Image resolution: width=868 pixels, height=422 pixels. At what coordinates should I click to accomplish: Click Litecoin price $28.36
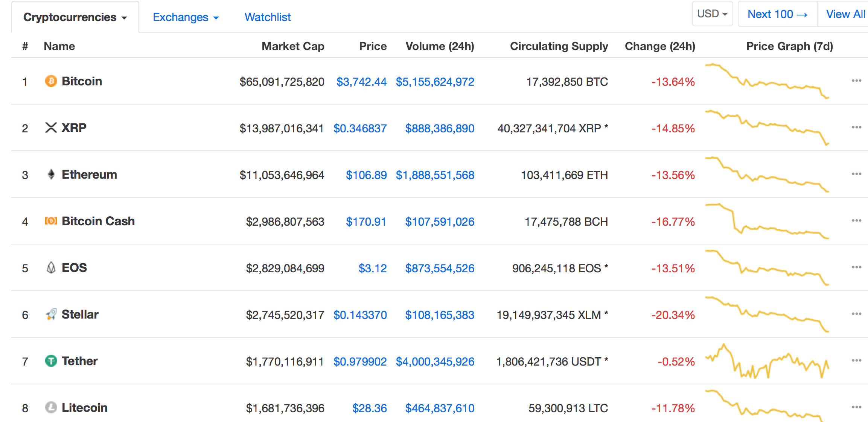click(x=369, y=408)
